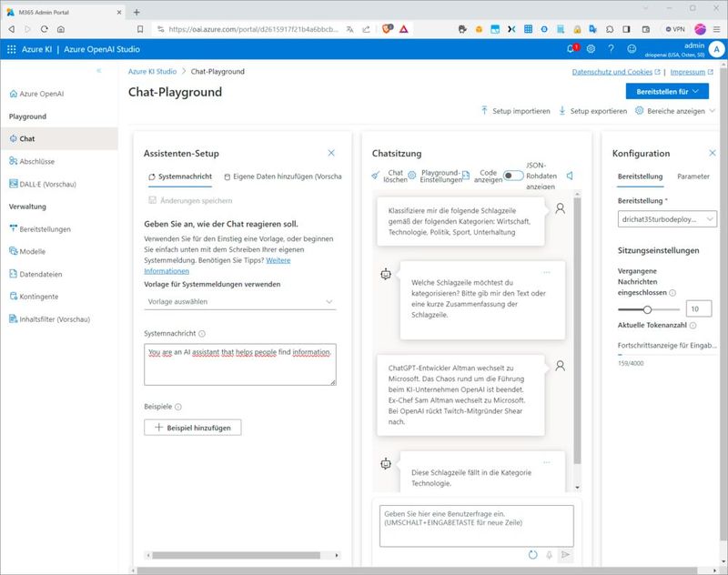
Task: Select Eigene Daten hinzufügen tab
Action: [282, 177]
